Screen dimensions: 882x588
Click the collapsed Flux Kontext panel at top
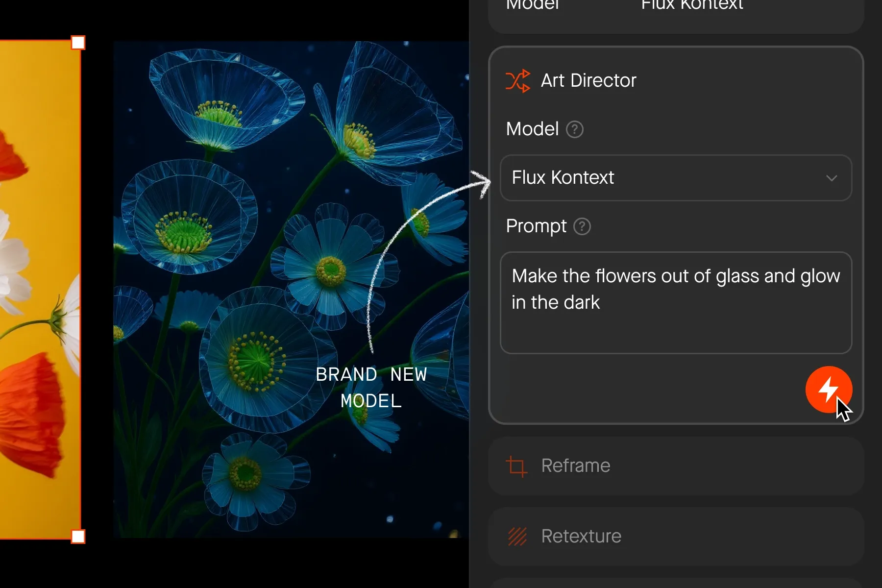click(676, 15)
